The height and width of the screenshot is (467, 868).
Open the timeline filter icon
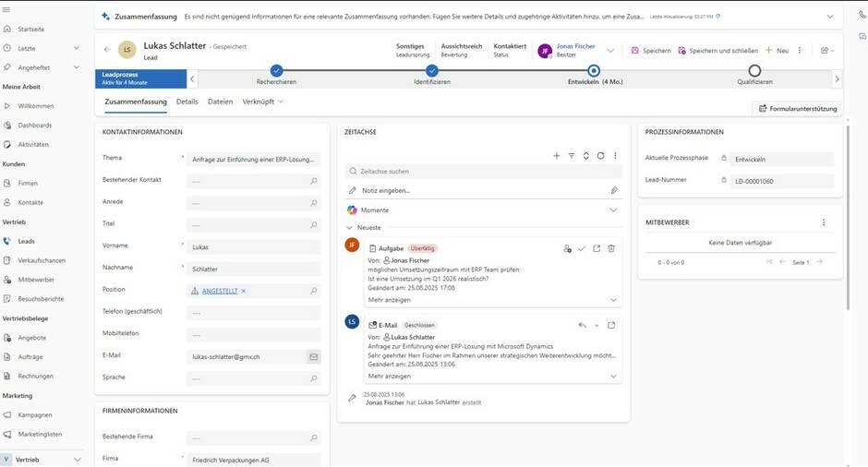572,156
